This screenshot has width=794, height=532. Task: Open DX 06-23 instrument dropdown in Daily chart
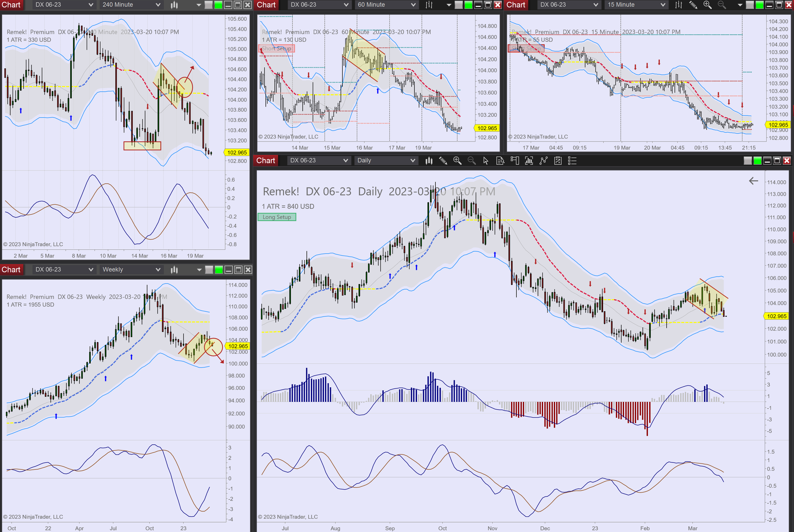[x=318, y=161]
